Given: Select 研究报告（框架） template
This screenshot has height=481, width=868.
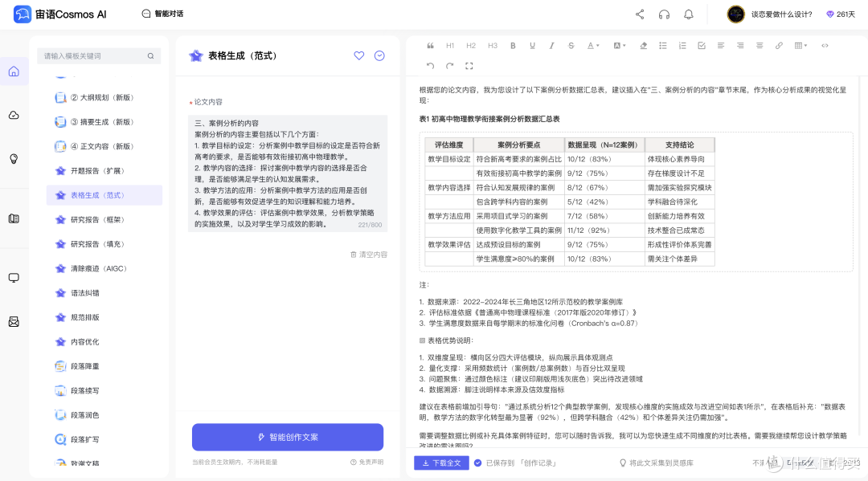Looking at the screenshot, I should click(x=104, y=219).
